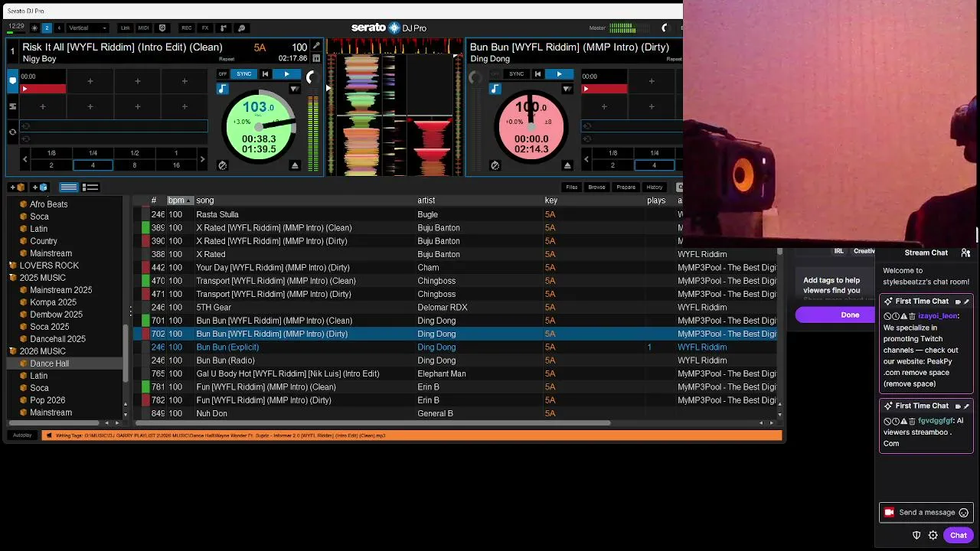The height and width of the screenshot is (551, 980).
Task: Eject track from deck 2
Action: tap(567, 165)
